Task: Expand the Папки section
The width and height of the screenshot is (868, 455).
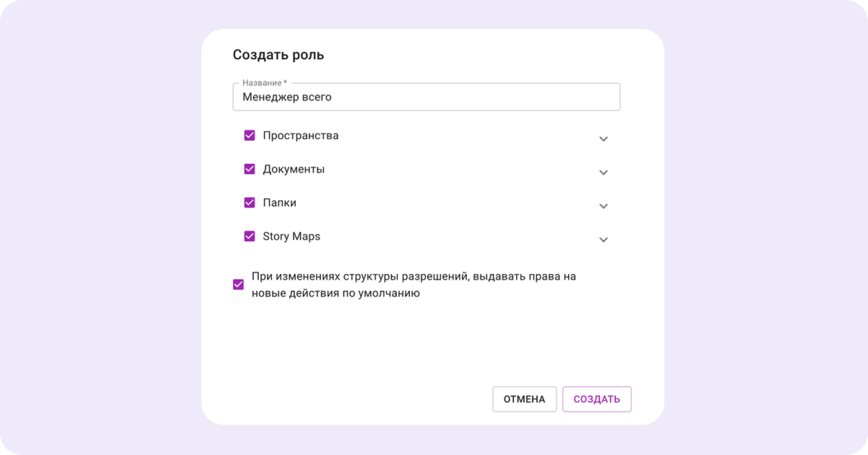Action: pyautogui.click(x=603, y=206)
